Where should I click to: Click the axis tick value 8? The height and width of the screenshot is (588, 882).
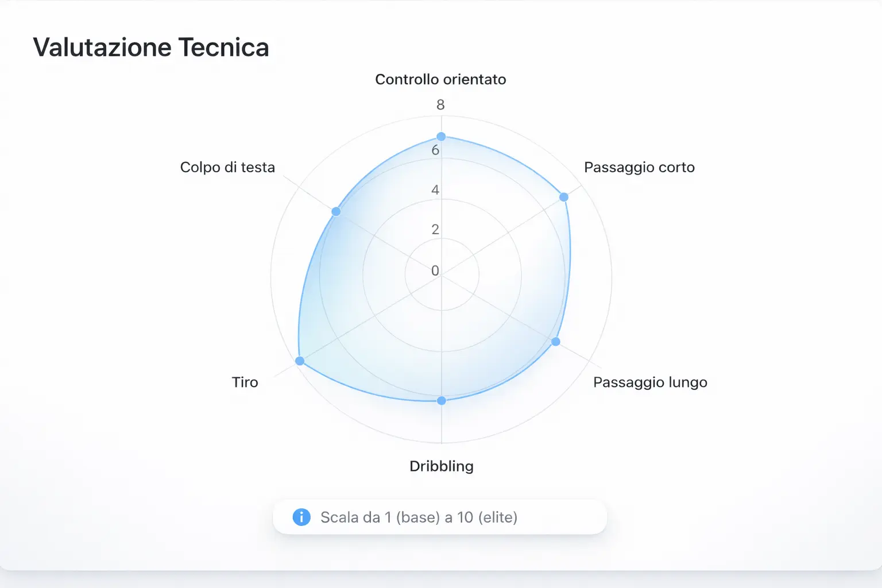click(x=440, y=105)
